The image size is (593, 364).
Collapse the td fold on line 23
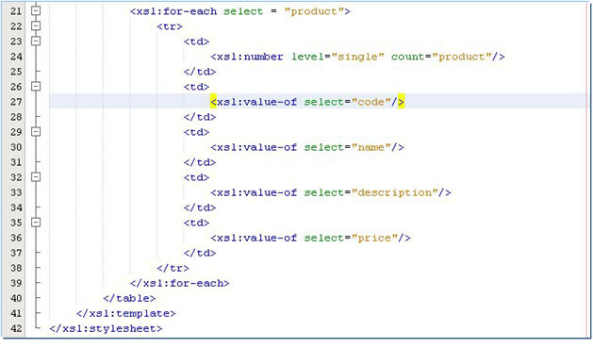[x=36, y=41]
